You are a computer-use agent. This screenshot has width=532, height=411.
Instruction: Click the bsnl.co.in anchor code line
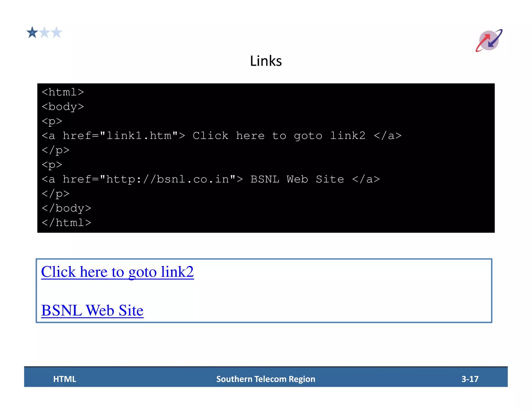[x=210, y=179]
